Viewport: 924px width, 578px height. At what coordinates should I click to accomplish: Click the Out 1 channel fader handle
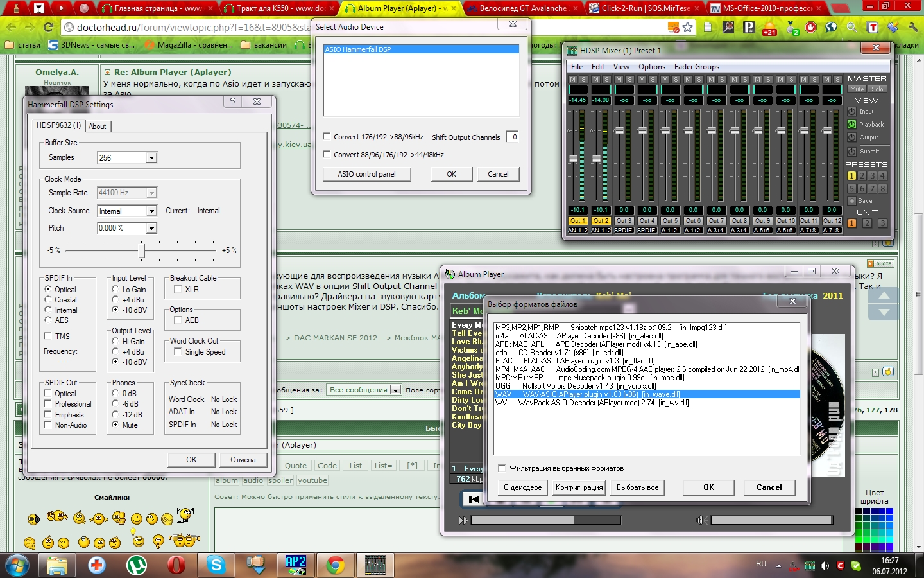pyautogui.click(x=573, y=158)
